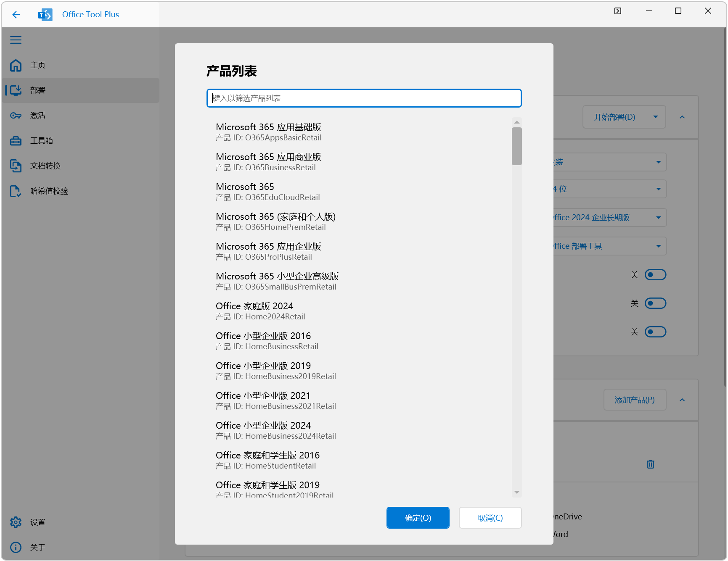728x561 pixels.
Task: Click the scroll-up arrow of product list
Action: 517,122
